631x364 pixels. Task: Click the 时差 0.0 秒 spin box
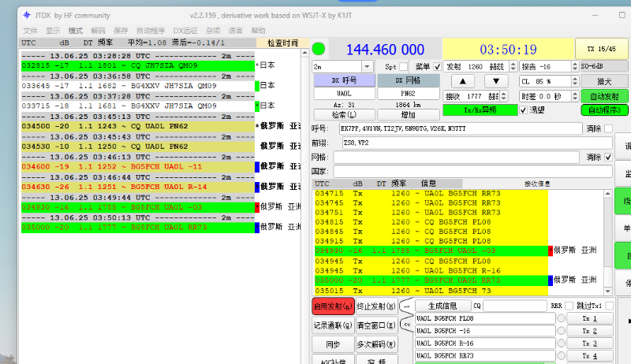[549, 96]
